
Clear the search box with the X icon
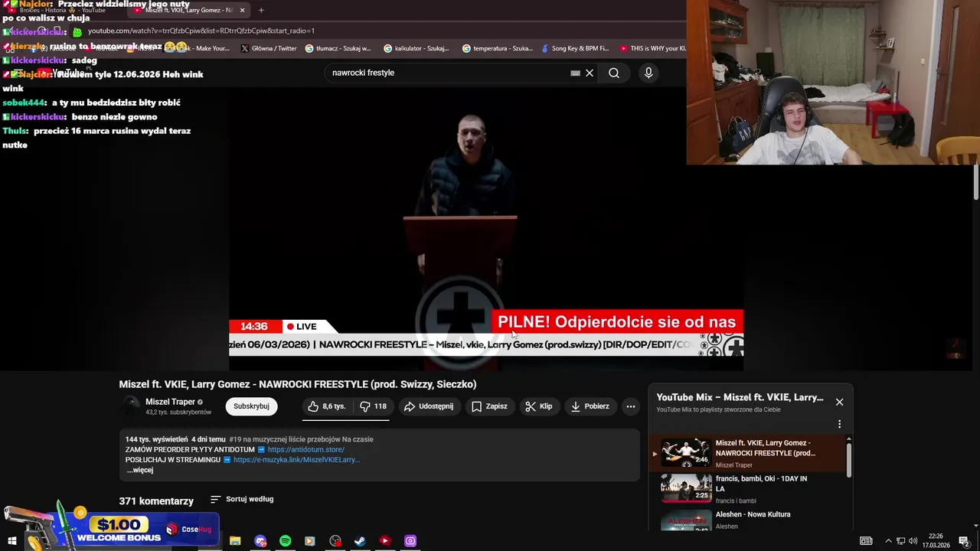coord(590,73)
